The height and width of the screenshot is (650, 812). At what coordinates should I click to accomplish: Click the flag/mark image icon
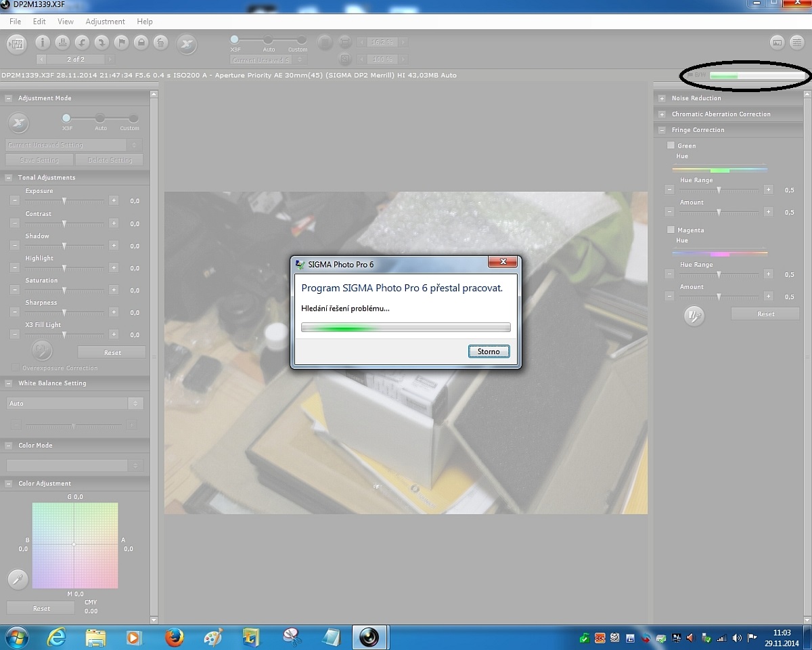pyautogui.click(x=121, y=43)
